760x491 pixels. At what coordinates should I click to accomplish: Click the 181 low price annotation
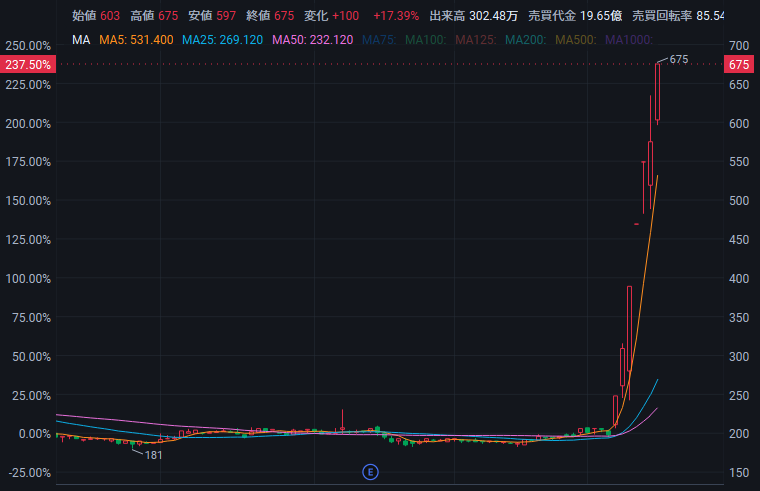coord(154,455)
